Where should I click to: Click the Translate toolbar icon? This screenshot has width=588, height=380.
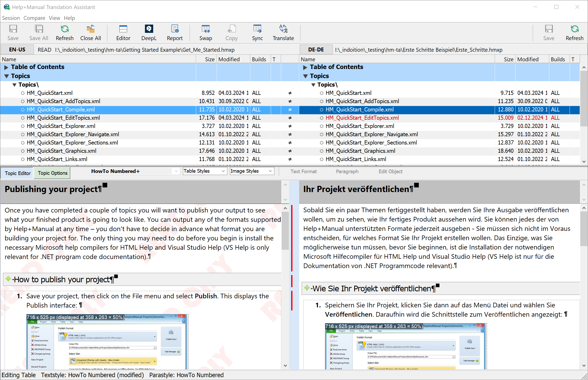point(283,33)
